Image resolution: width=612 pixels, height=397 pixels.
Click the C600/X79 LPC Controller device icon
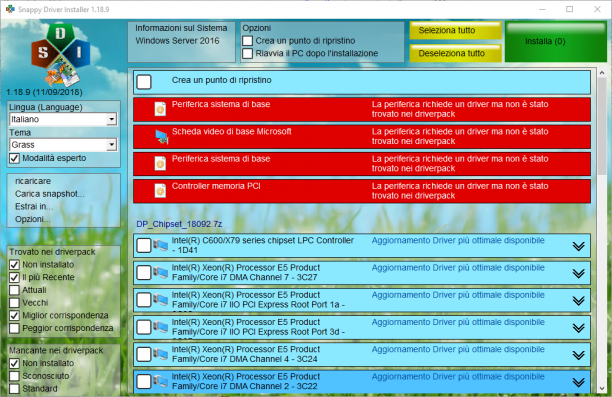tap(160, 245)
